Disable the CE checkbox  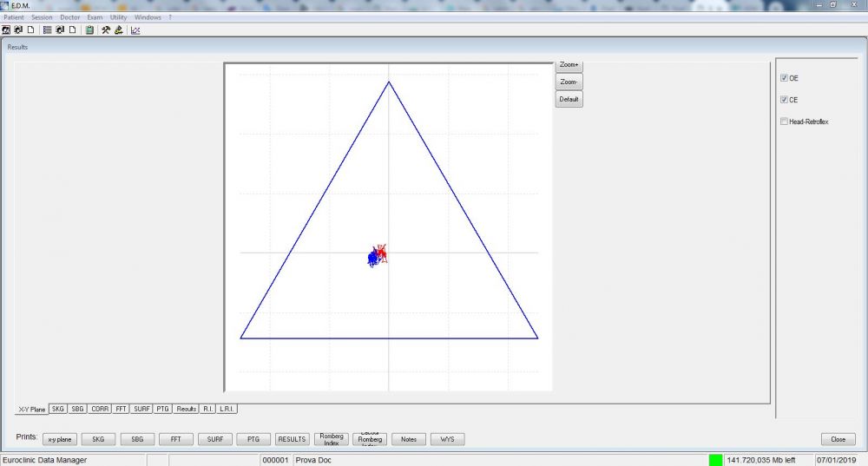(x=785, y=100)
